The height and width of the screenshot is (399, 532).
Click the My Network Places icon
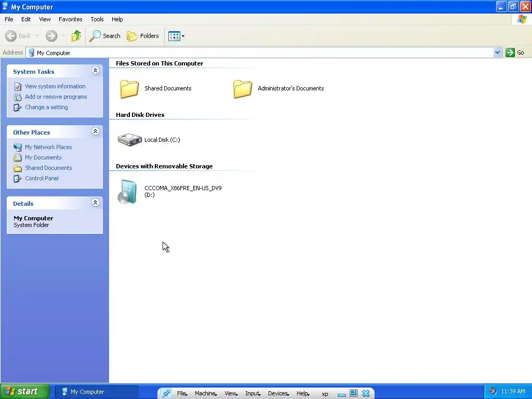[x=18, y=147]
